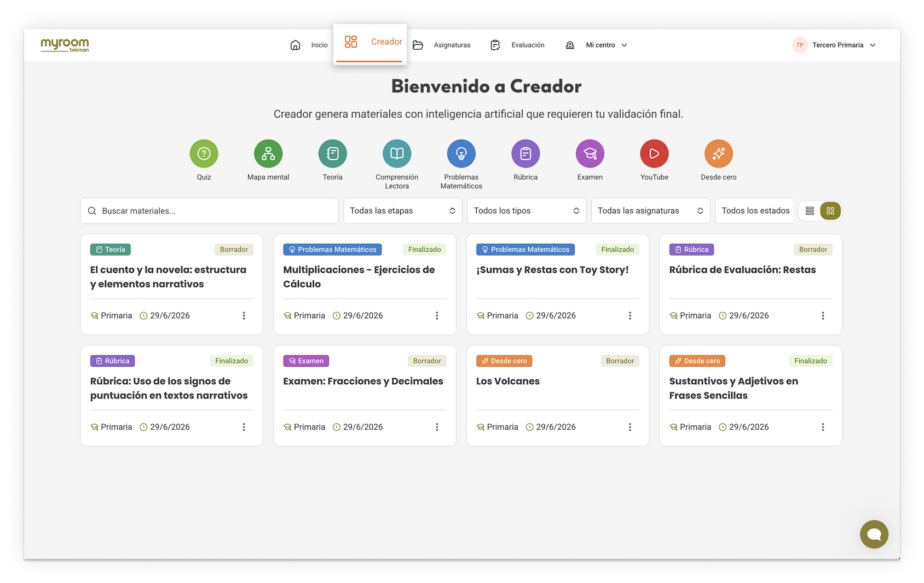Open Examen: Fracciones y Decimales
The width and height of the screenshot is (924, 583).
pyautogui.click(x=363, y=381)
